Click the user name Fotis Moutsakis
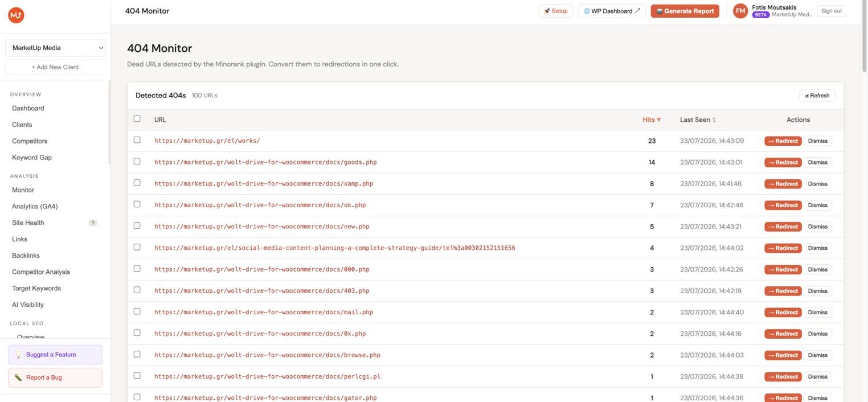 (774, 7)
